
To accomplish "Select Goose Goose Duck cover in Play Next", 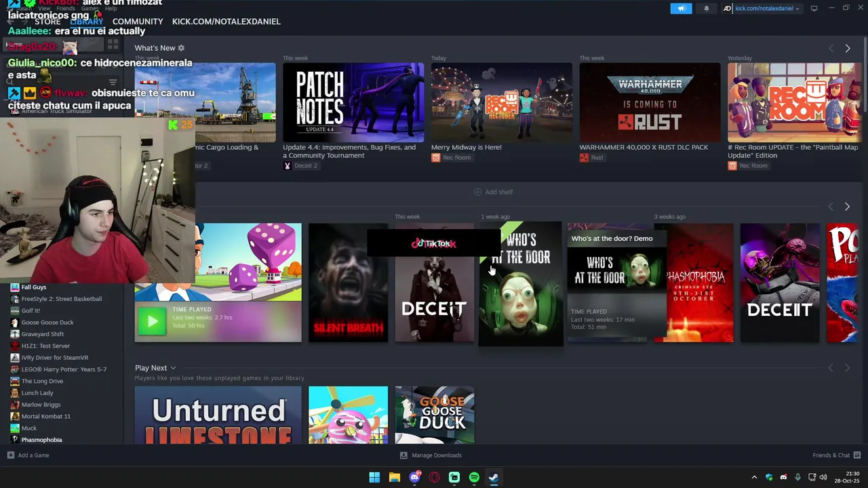I will (x=435, y=415).
